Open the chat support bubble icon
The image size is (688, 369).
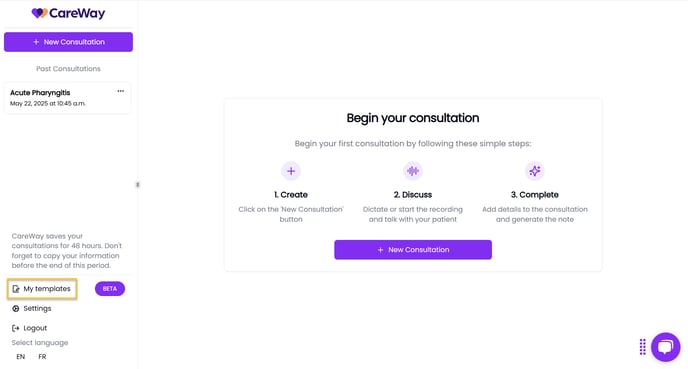(x=665, y=347)
